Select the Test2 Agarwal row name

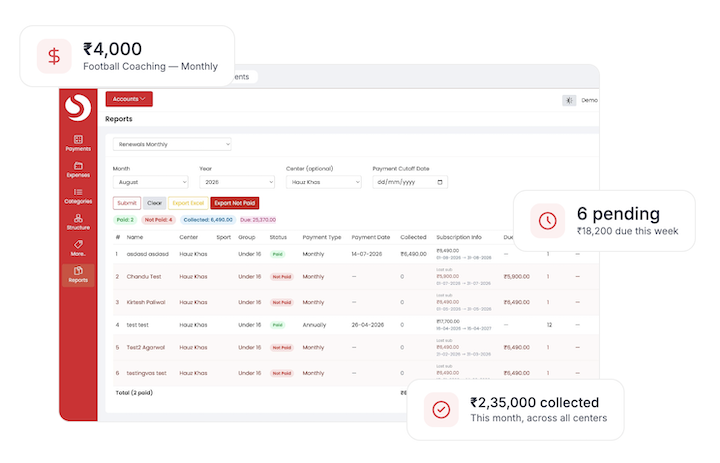click(146, 347)
